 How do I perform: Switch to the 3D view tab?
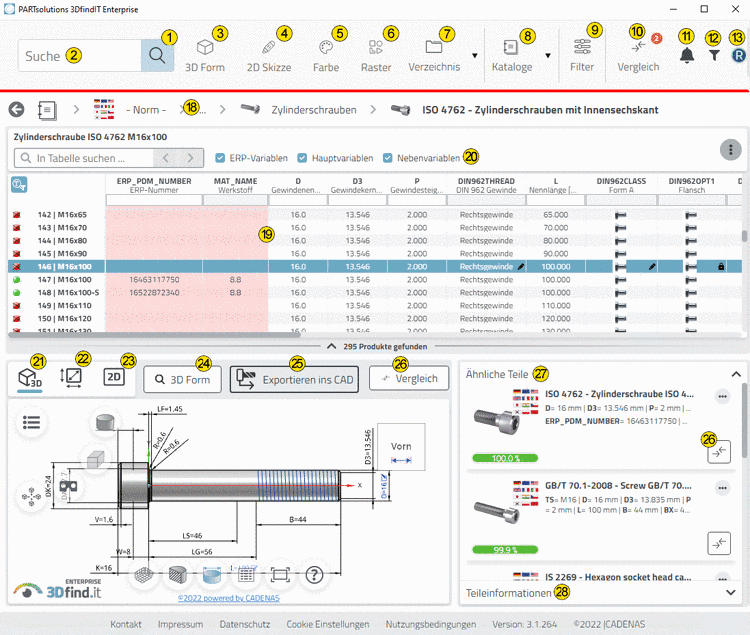(30, 378)
